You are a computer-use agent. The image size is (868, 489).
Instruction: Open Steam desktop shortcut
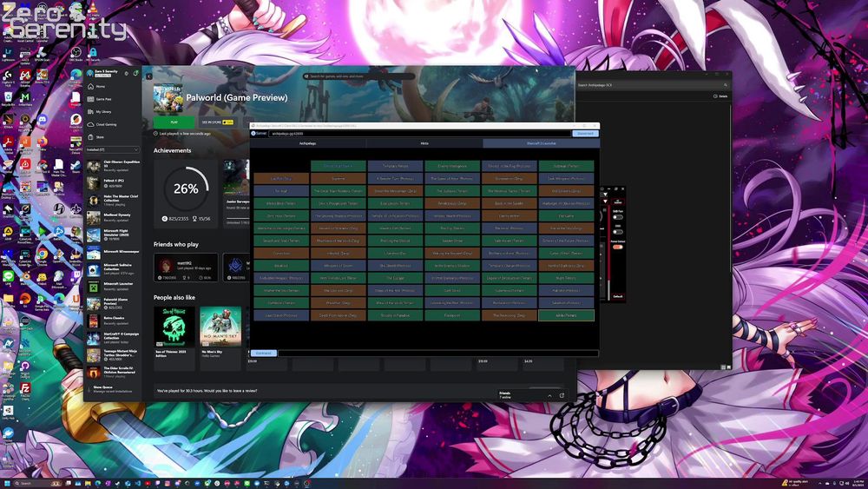coord(76,167)
